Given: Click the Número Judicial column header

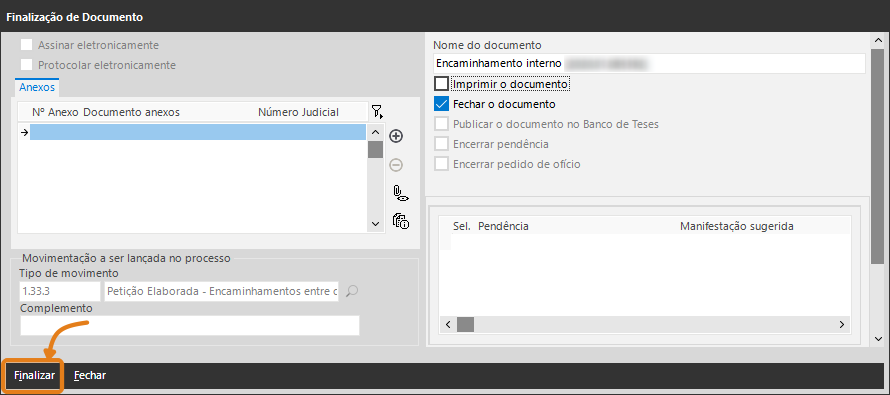Looking at the screenshot, I should pyautogui.click(x=299, y=112).
